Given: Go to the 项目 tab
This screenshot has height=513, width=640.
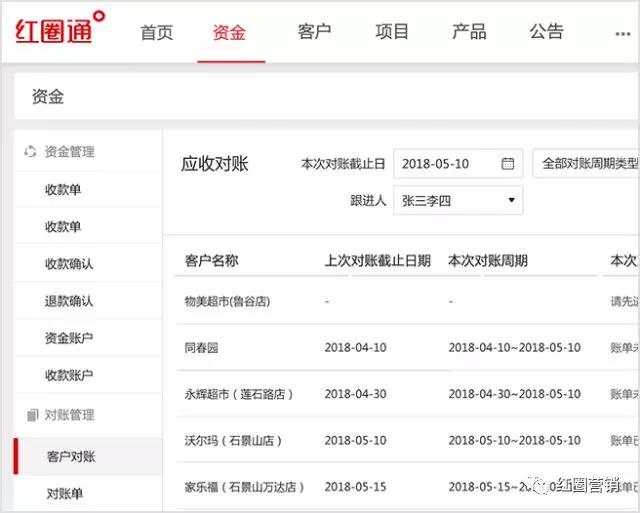Looking at the screenshot, I should click(x=392, y=32).
